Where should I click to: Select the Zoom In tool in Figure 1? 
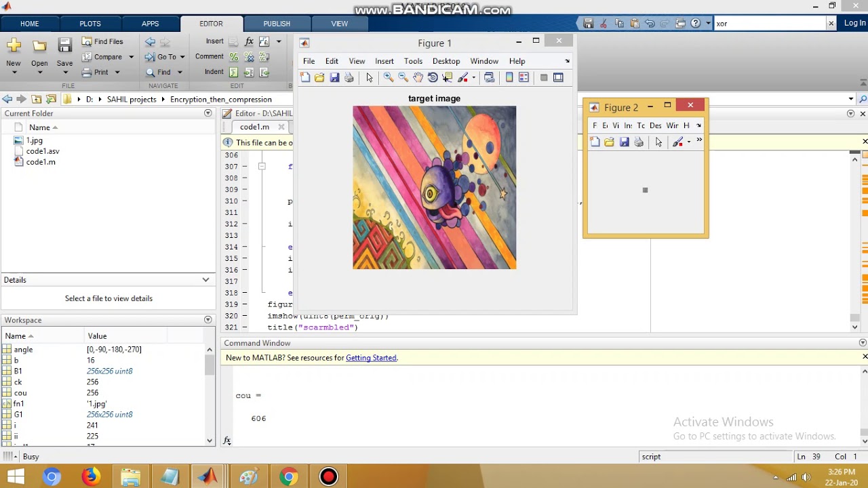(388, 78)
